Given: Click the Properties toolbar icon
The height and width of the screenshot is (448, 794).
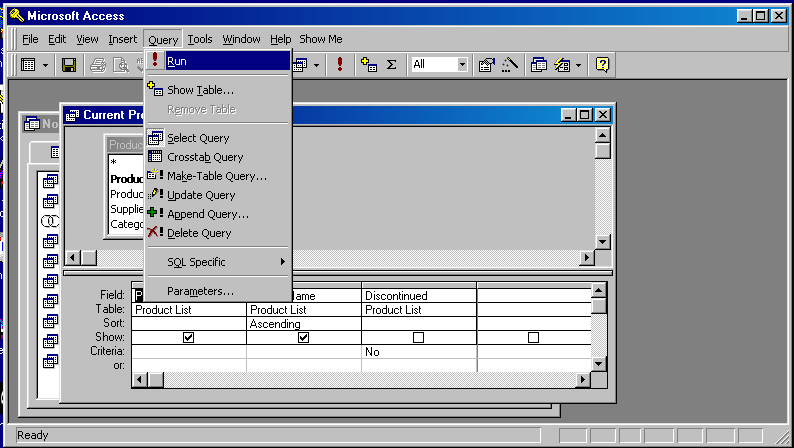Looking at the screenshot, I should [487, 65].
